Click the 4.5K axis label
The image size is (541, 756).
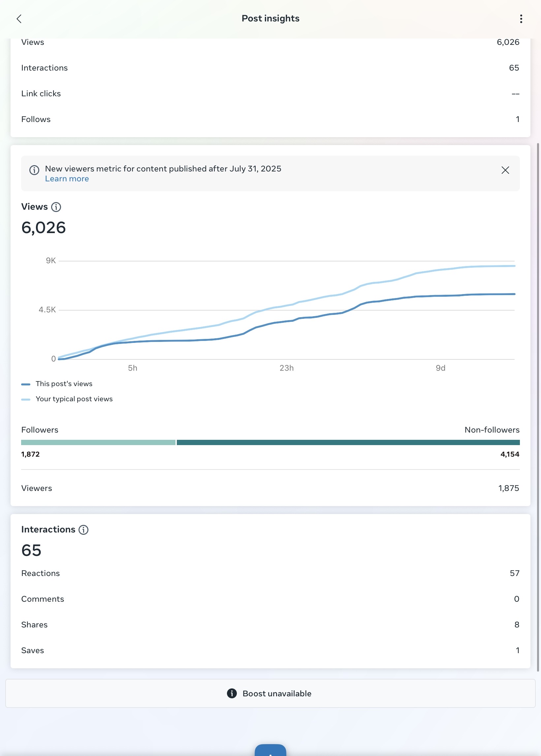[47, 310]
